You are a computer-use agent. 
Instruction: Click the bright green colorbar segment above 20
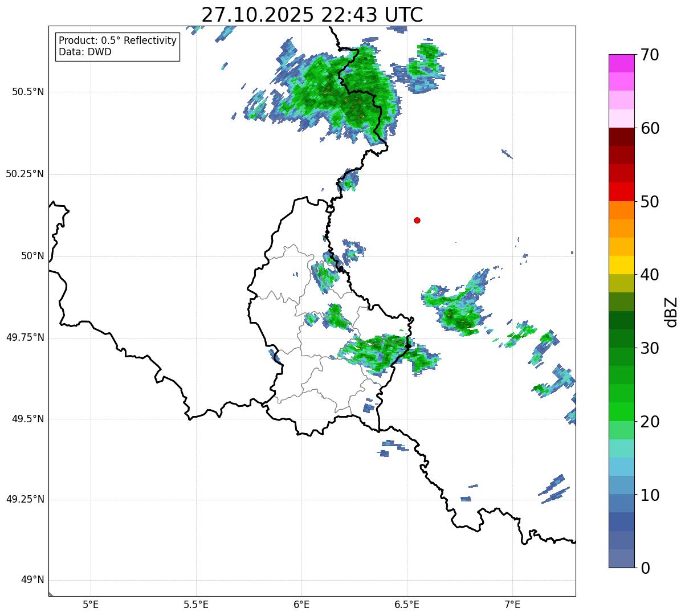click(621, 412)
